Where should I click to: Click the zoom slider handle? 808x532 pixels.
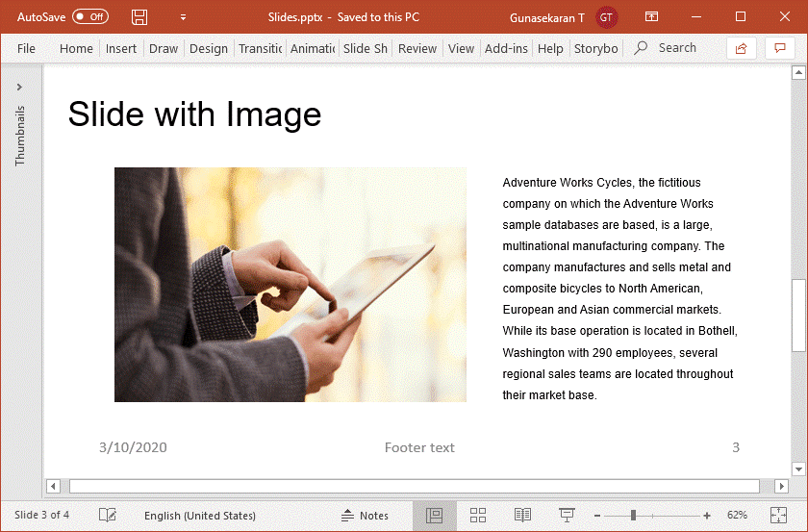pyautogui.click(x=632, y=516)
